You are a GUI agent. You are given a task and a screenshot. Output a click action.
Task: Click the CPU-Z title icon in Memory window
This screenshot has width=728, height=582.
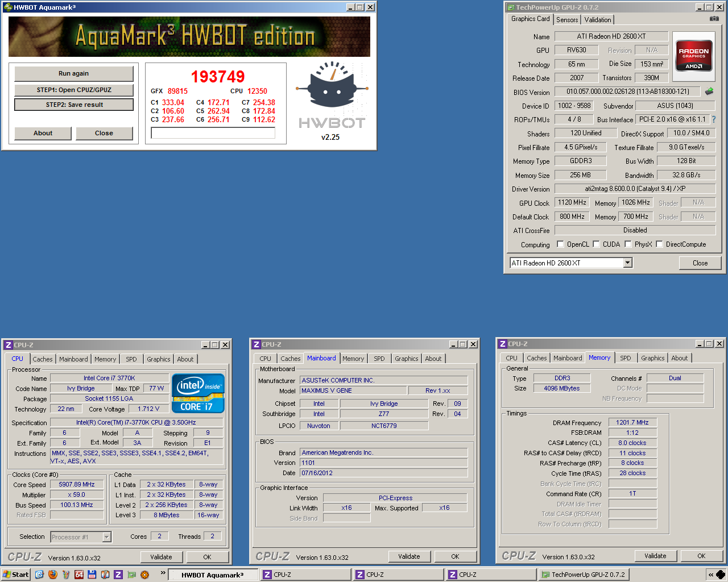(502, 344)
